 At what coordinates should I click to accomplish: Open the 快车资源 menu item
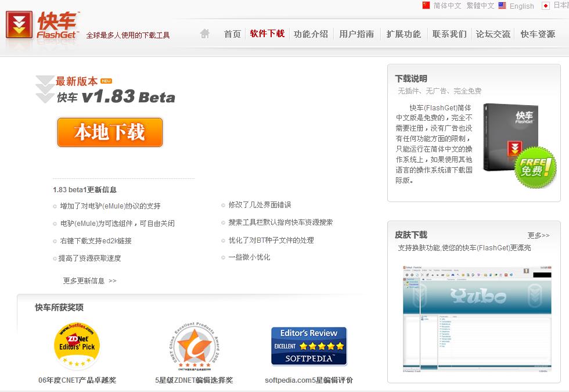pyautogui.click(x=538, y=34)
